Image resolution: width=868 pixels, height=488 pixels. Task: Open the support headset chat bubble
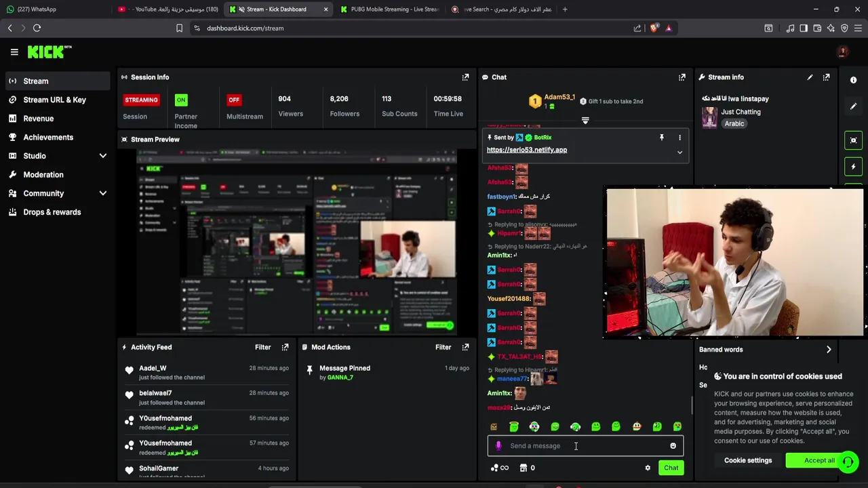848,462
